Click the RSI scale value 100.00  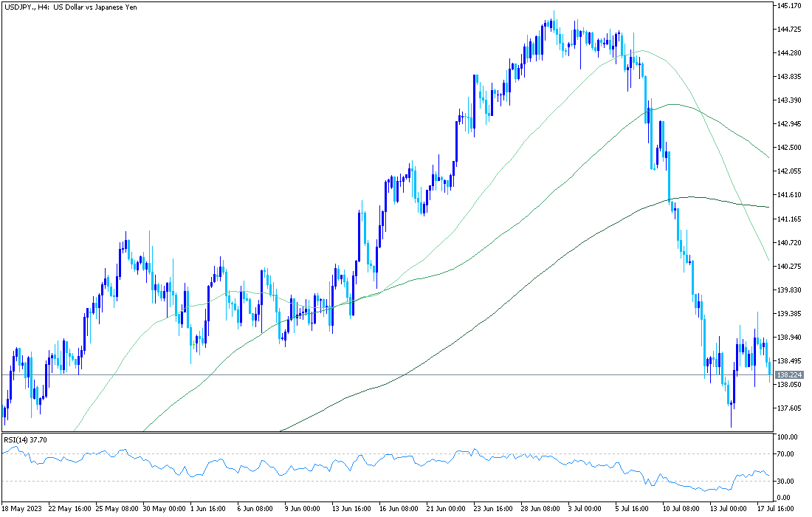(x=788, y=437)
